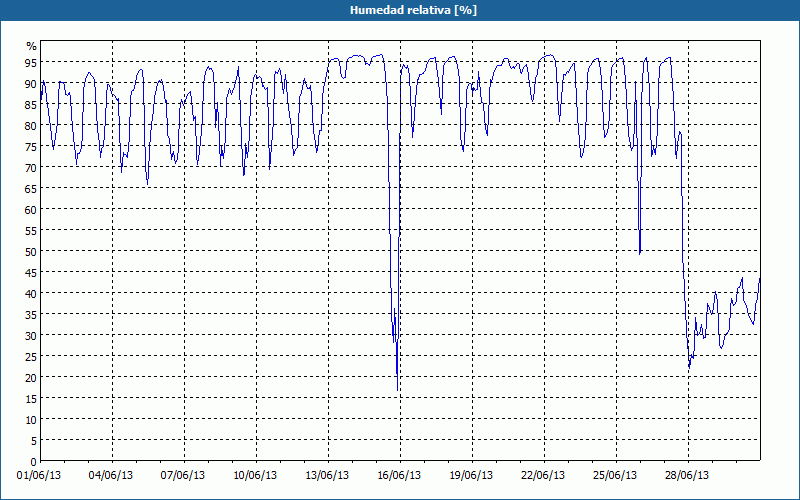Click the x-axis date label 25/06/13
Screen dimensions: 800x500
pyautogui.click(x=615, y=476)
